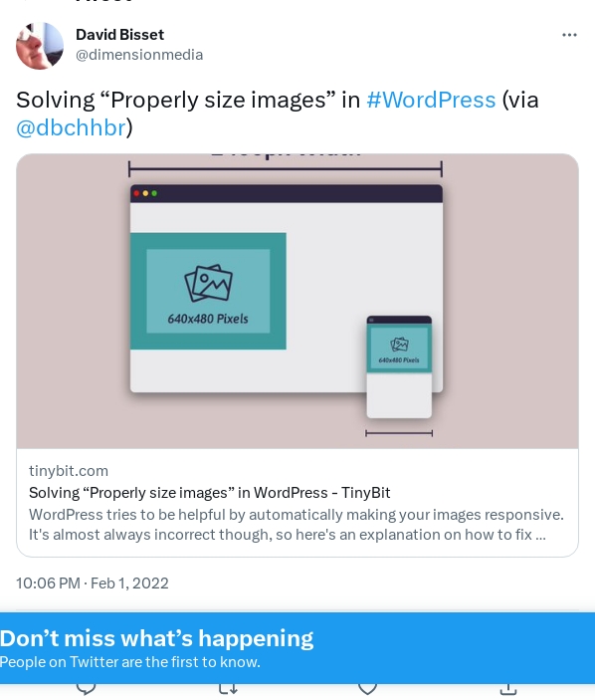Screen dimensions: 595x700
Task: Click the 10:06 PM Feb 1, 2022 timestamp
Action: (93, 583)
